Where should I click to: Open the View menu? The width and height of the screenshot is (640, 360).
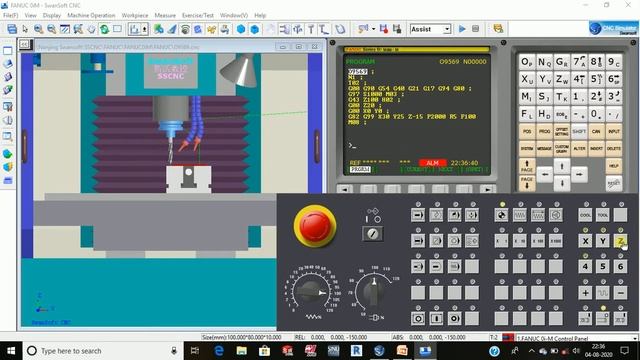click(x=31, y=15)
